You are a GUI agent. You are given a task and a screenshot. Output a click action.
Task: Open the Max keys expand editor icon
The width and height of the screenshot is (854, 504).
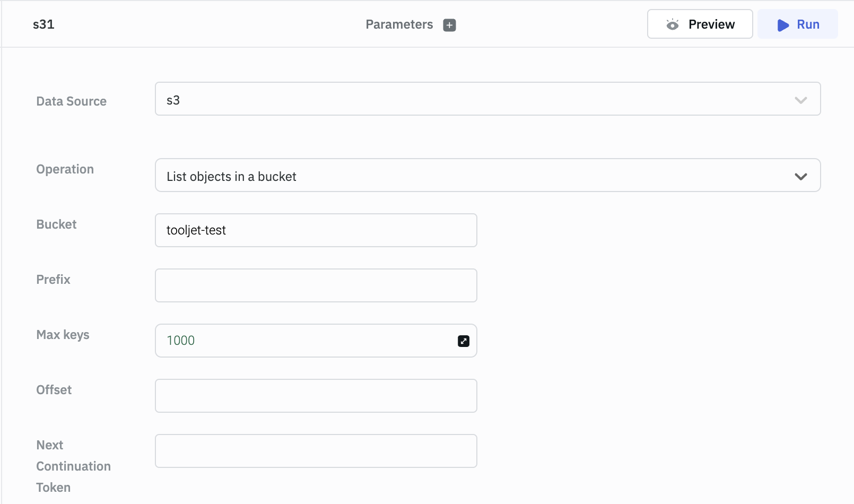[464, 341]
